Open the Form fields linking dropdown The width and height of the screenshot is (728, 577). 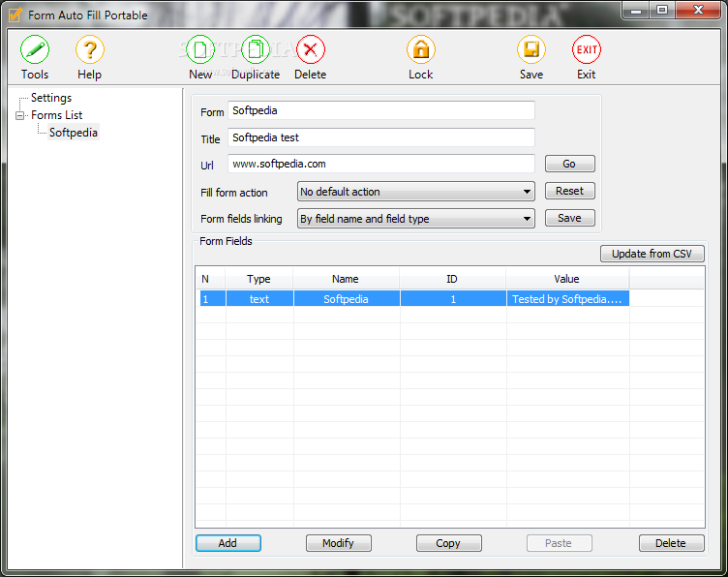click(x=416, y=219)
